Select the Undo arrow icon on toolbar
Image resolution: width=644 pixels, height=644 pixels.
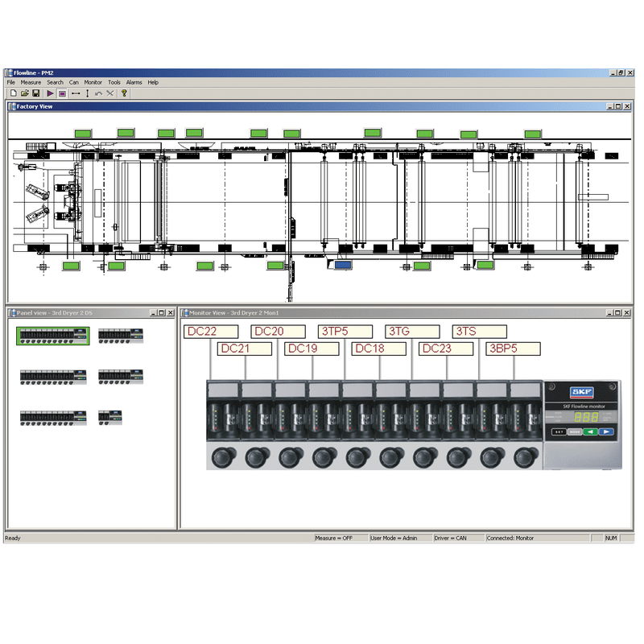[x=97, y=93]
